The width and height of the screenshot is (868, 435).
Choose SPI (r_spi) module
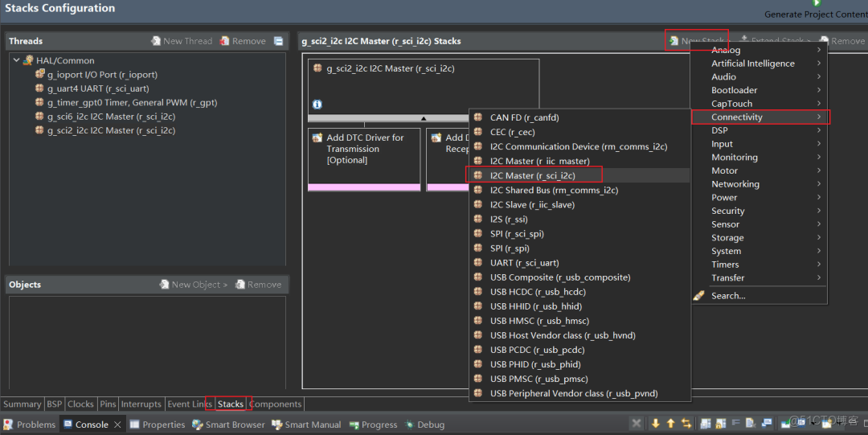click(579, 248)
